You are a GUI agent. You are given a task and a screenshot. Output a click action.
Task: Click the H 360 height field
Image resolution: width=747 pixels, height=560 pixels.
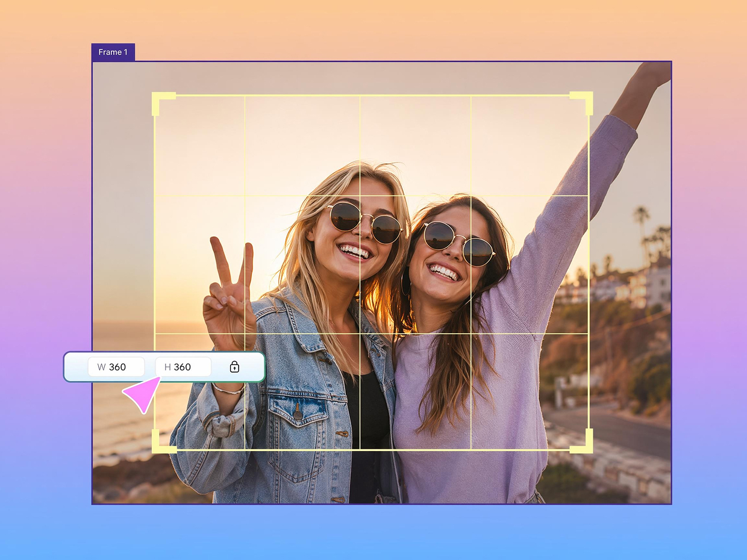(x=183, y=367)
